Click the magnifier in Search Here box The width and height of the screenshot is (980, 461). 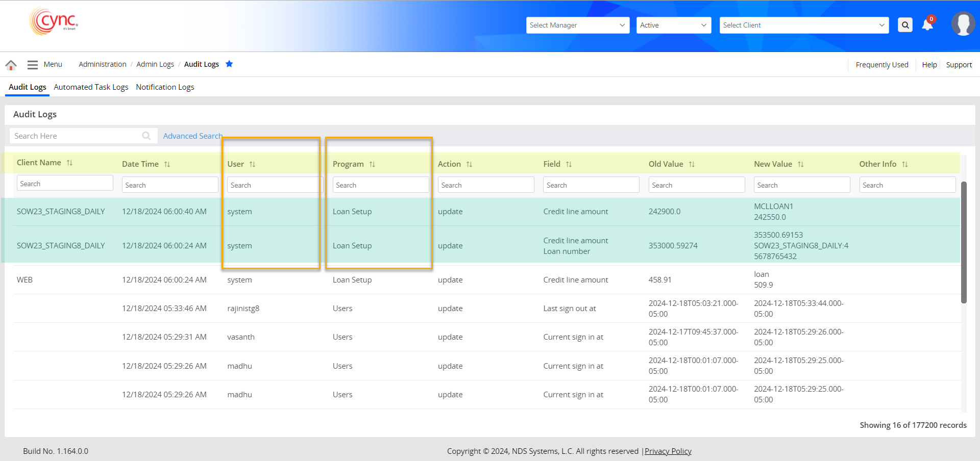[x=146, y=136]
